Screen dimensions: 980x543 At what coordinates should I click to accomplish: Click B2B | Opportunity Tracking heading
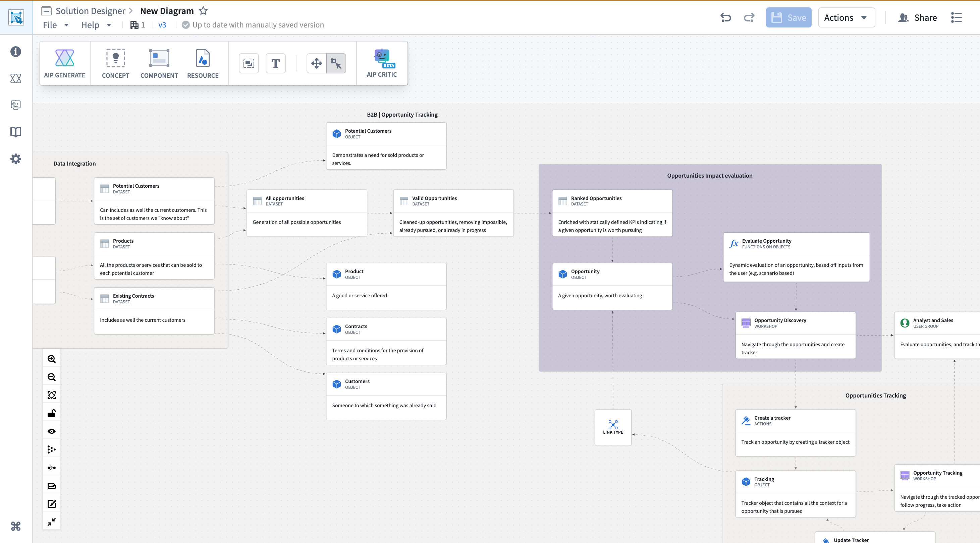pos(402,114)
